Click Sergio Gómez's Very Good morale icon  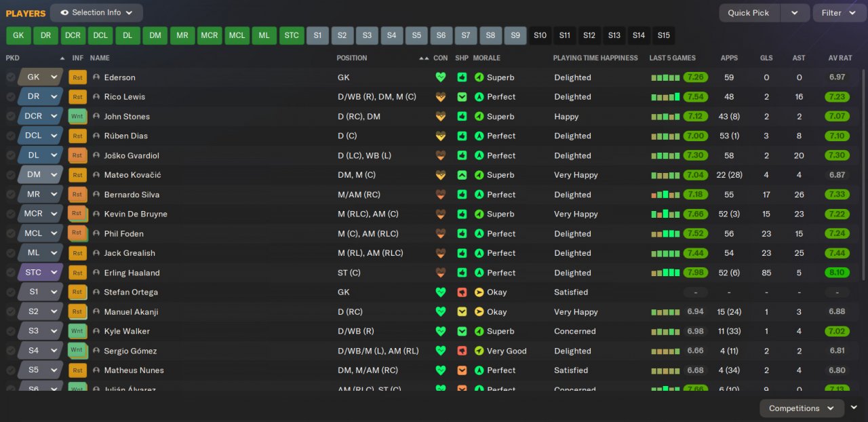pos(479,351)
